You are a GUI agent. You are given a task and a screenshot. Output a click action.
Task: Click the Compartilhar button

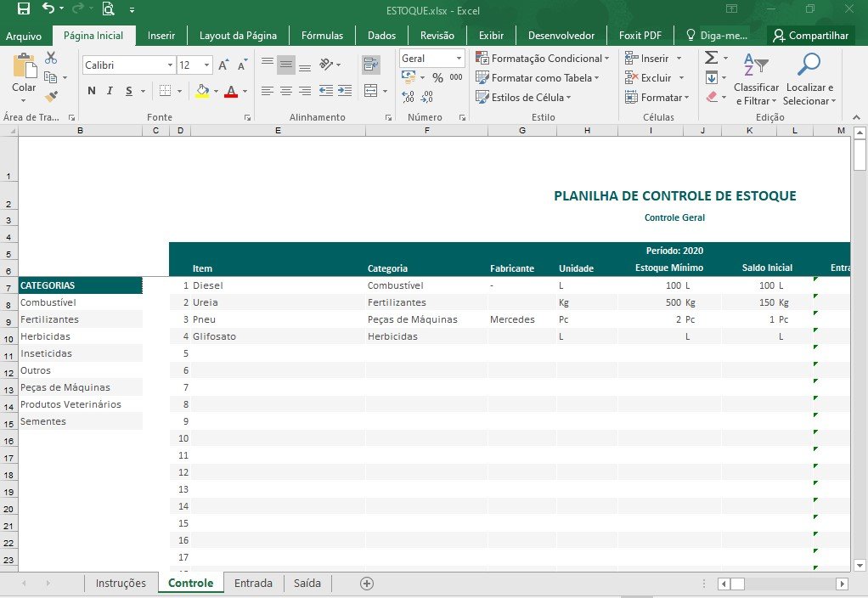pos(811,36)
